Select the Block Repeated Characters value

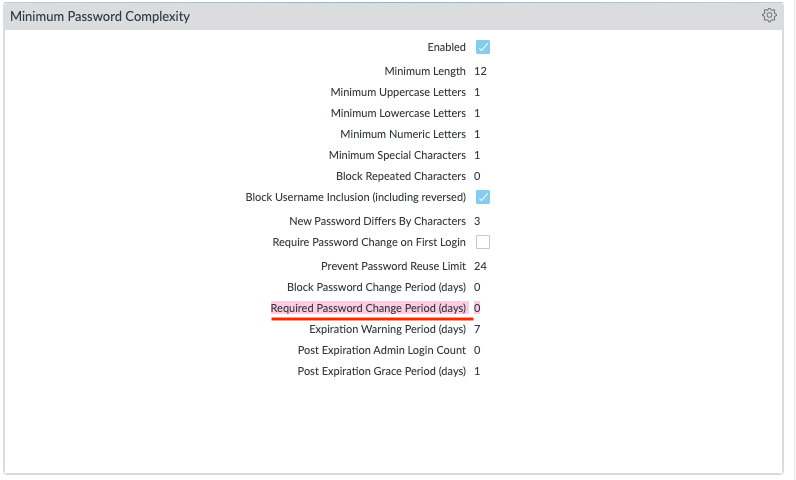tap(477, 177)
